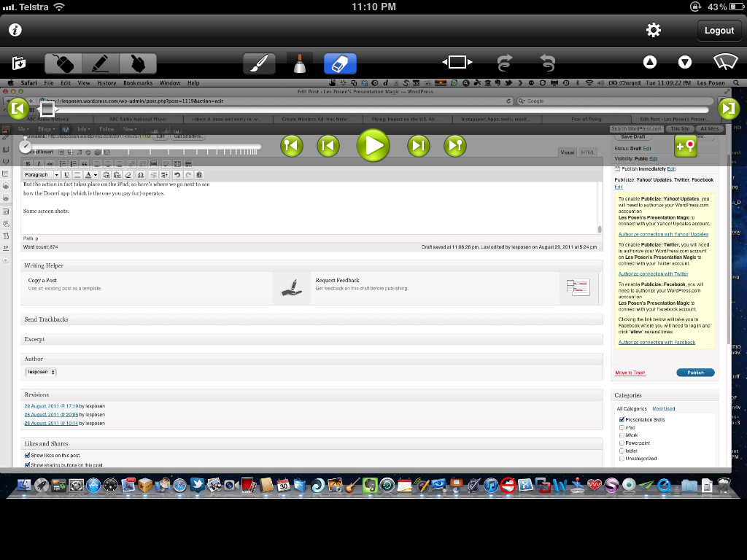Image resolution: width=747 pixels, height=560 pixels.
Task: Switch to the Most Used categories tab
Action: click(x=663, y=409)
